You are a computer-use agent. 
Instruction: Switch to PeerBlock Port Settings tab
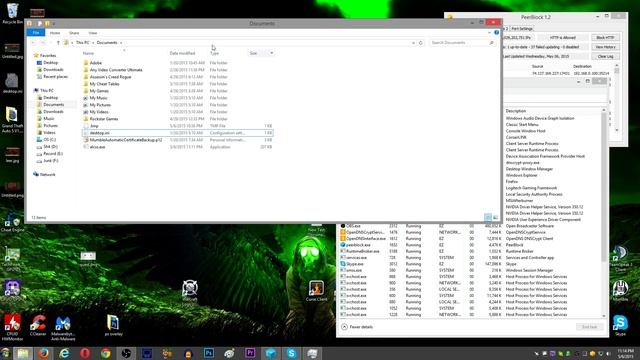point(522,29)
